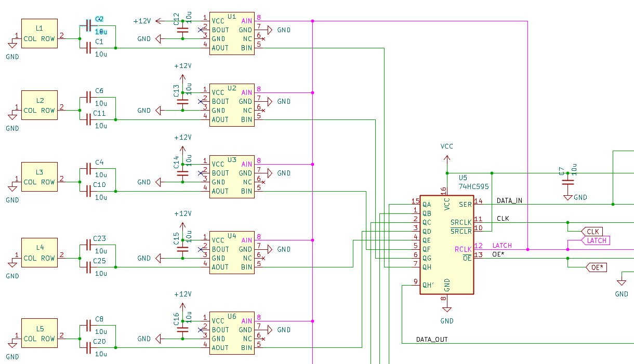634x364 pixels.
Task: Click the no-connect X on U6 NC pin
Action: [263, 339]
